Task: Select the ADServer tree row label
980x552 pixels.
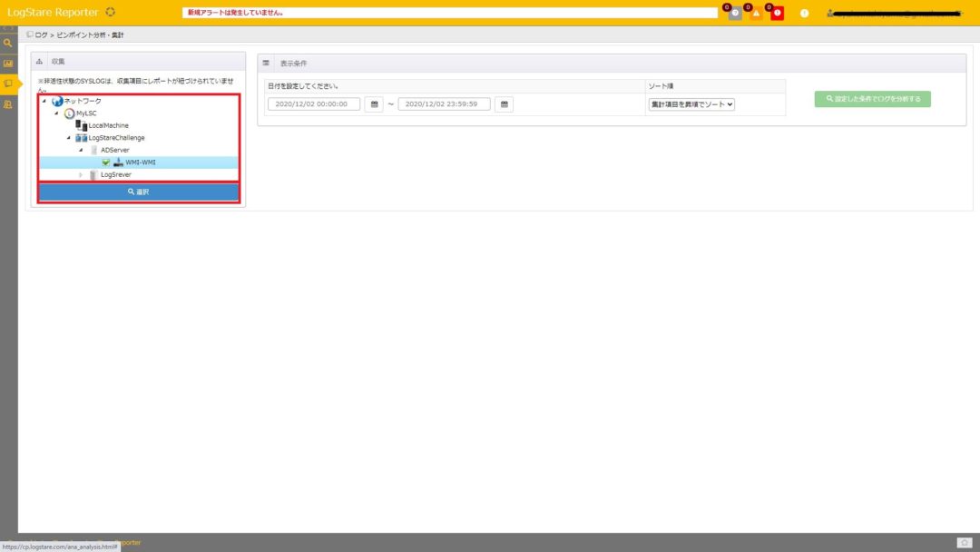Action: click(115, 150)
